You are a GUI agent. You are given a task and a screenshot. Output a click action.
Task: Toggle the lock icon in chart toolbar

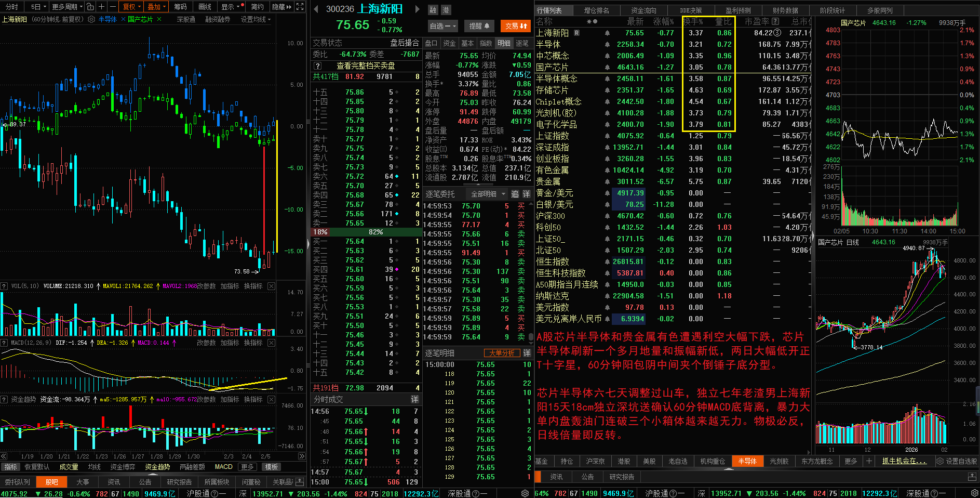pyautogui.click(x=90, y=7)
